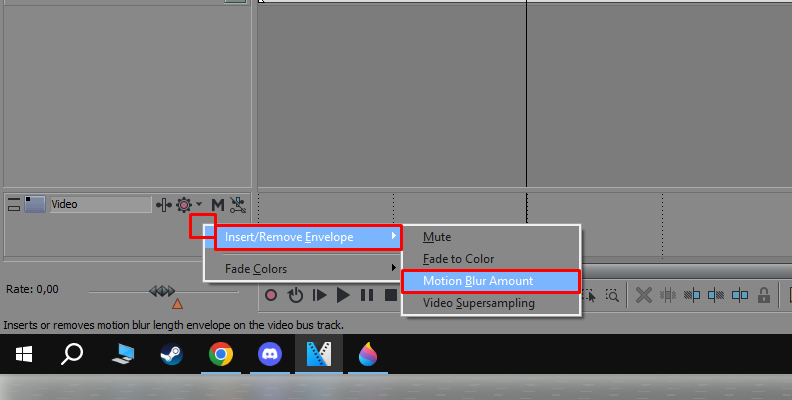Open the dropdown arrow beside the FX gear
Viewport: 792px width, 400px height.
pyautogui.click(x=199, y=204)
